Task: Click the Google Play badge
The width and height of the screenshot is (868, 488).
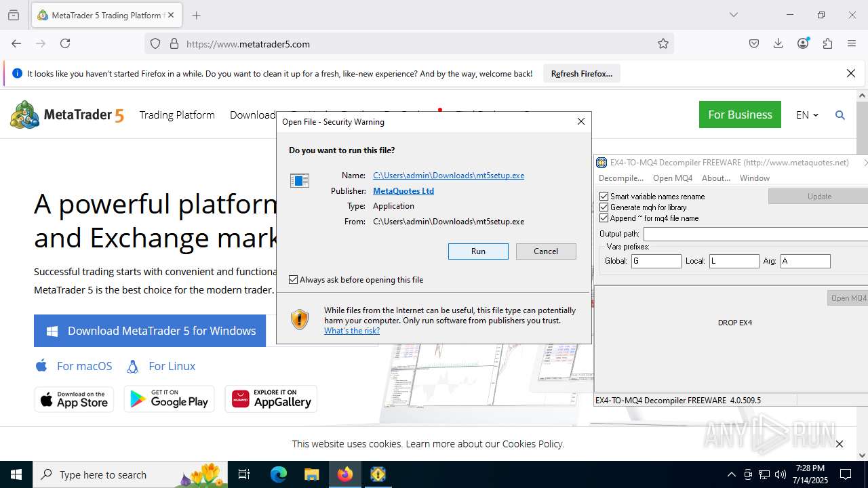Action: pos(169,399)
